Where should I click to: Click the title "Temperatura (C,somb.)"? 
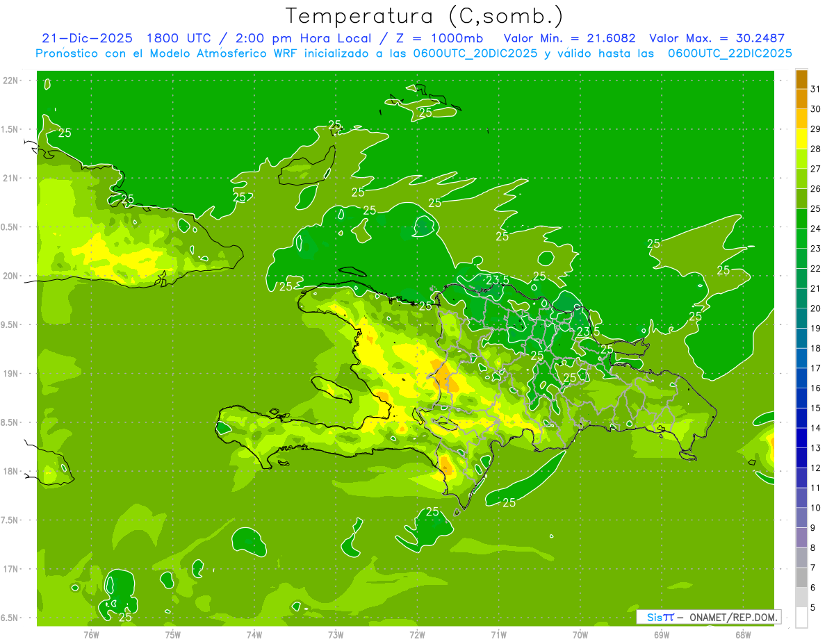coord(424,16)
